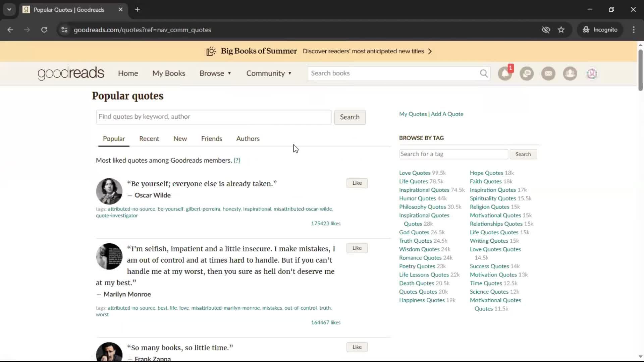Image resolution: width=644 pixels, height=362 pixels.
Task: Click the Marilyn Monroe author name
Action: [x=127, y=294]
